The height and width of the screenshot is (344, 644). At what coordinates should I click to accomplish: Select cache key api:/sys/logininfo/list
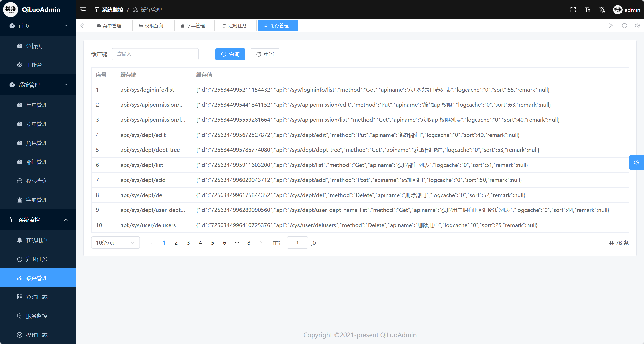(147, 90)
